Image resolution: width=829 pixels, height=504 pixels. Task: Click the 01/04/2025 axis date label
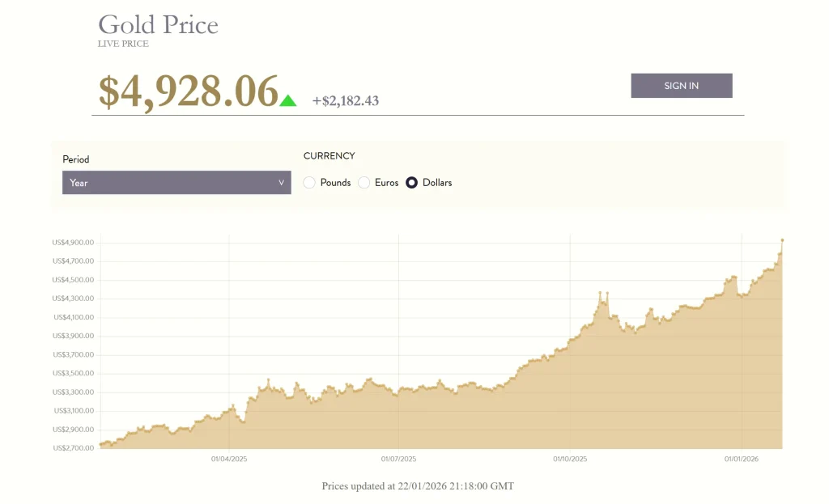229,458
